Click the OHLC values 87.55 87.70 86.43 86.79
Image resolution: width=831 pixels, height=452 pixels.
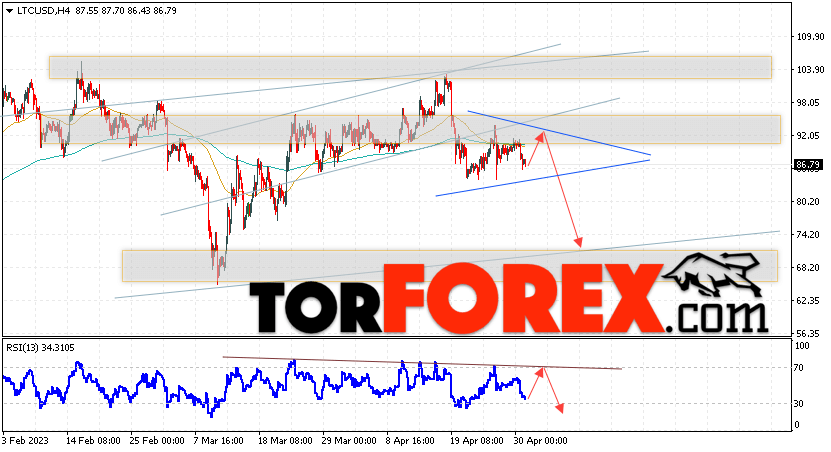click(x=126, y=11)
